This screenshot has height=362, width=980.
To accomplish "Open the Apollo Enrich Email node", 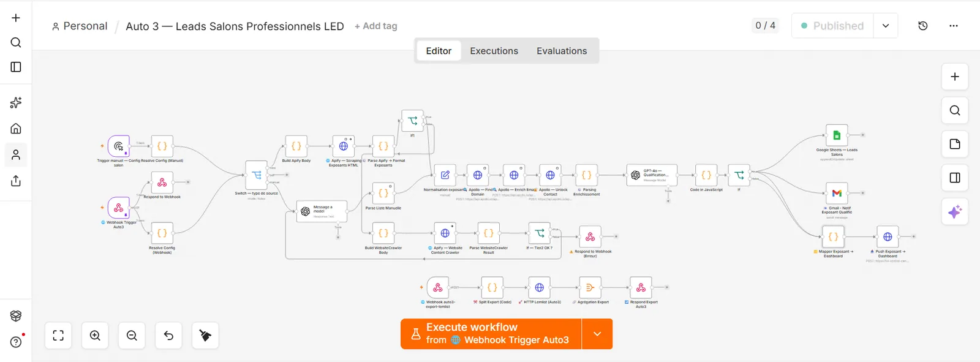I will (514, 175).
